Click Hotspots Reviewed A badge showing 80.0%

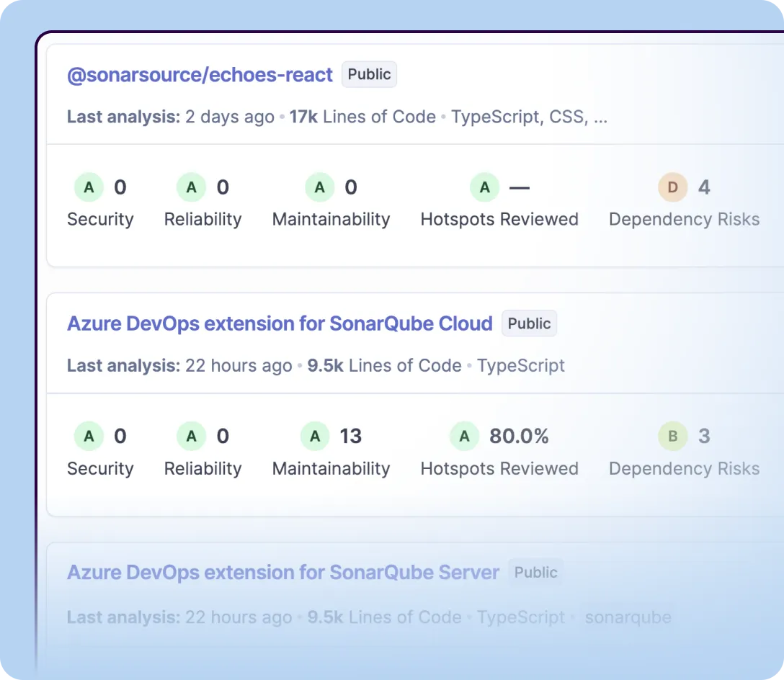tap(464, 437)
